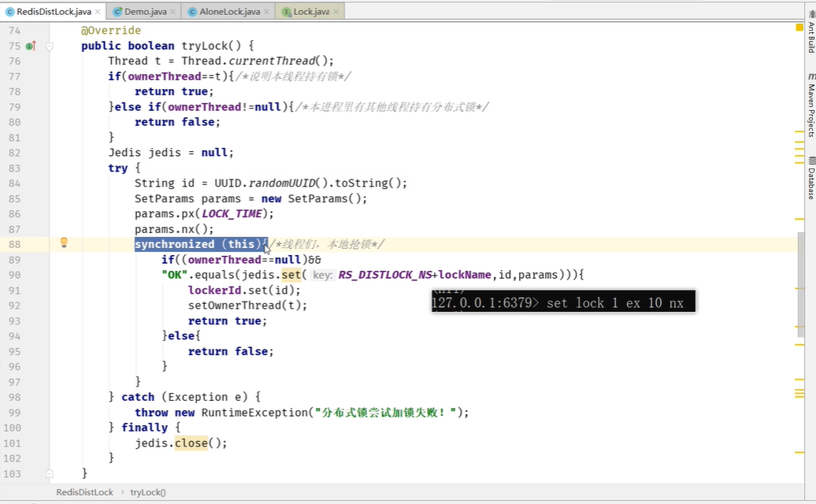
Task: Click the 'catch' keyword on line 98
Action: [x=138, y=398]
